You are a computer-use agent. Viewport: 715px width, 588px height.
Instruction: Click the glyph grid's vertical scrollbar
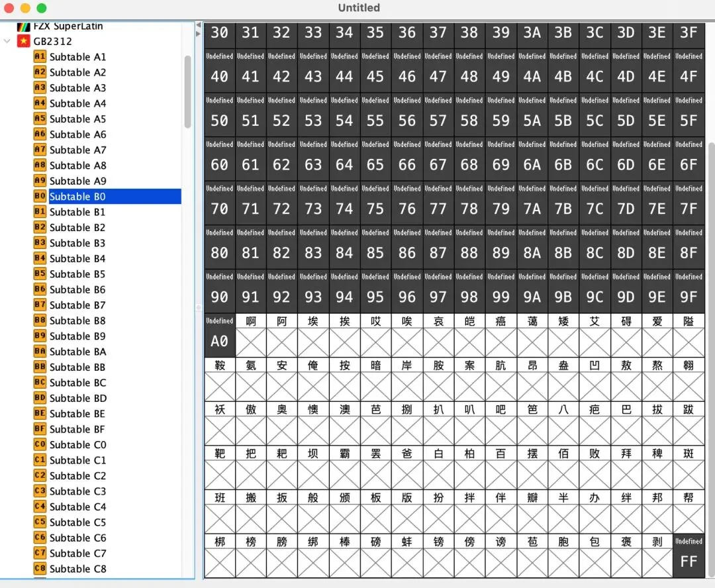[x=711, y=358]
